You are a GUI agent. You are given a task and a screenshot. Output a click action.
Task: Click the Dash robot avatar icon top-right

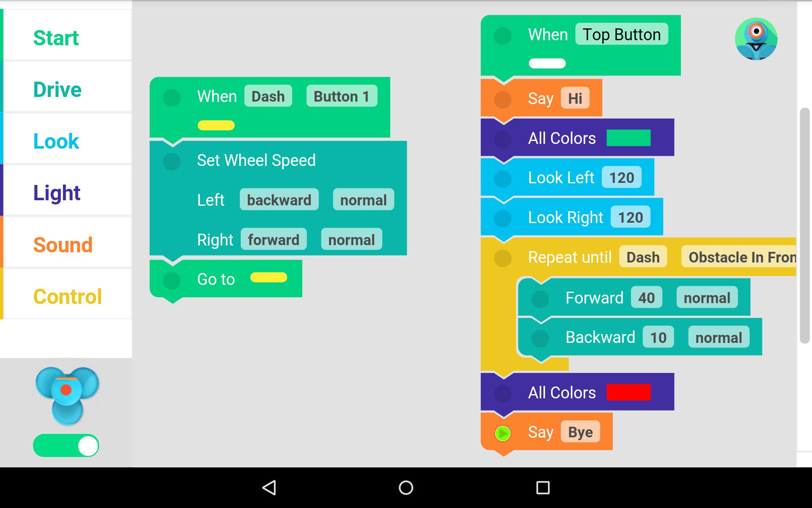click(755, 39)
